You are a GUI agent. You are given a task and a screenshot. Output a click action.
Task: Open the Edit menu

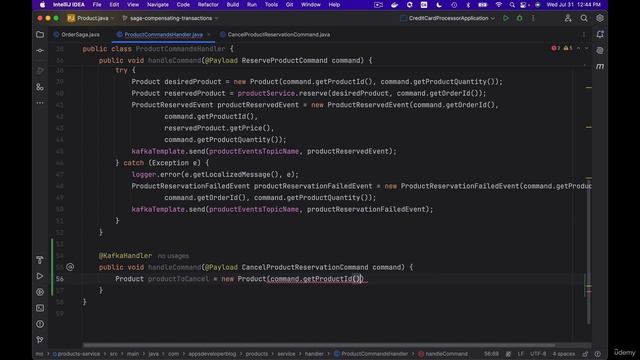(114, 5)
